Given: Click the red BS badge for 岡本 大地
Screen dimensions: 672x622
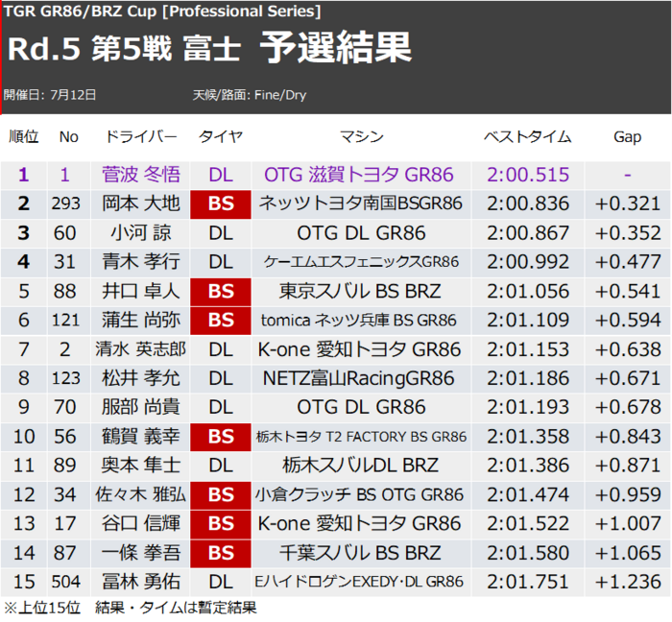Looking at the screenshot, I should (221, 204).
